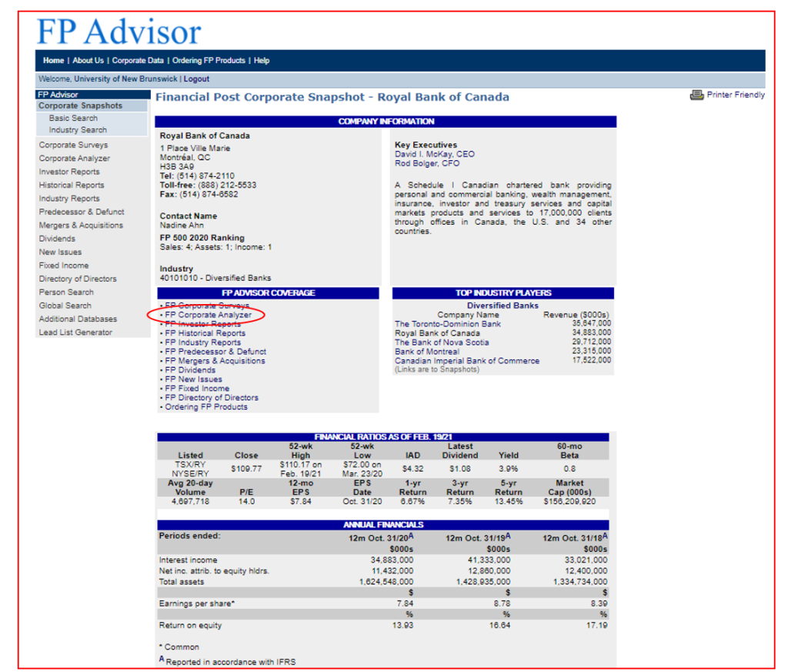Click Toronto-Dominion revenue figure 35,647,000

(592, 324)
